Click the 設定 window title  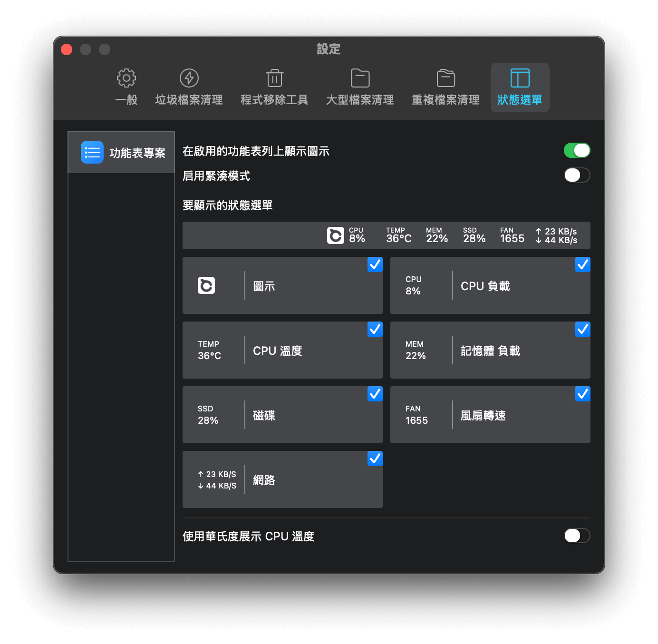pyautogui.click(x=329, y=49)
